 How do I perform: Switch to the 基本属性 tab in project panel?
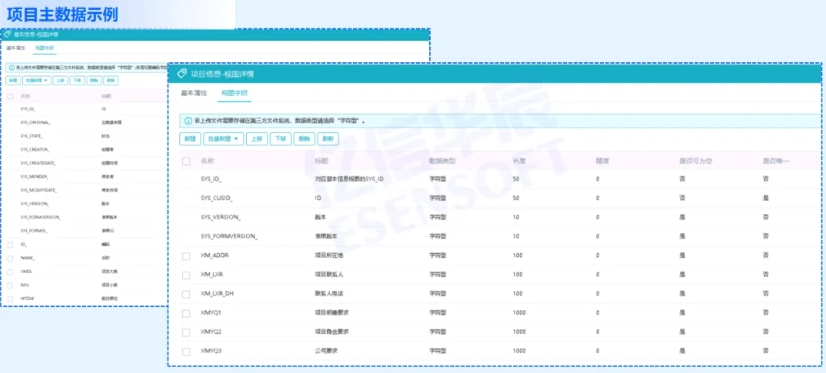pyautogui.click(x=194, y=93)
